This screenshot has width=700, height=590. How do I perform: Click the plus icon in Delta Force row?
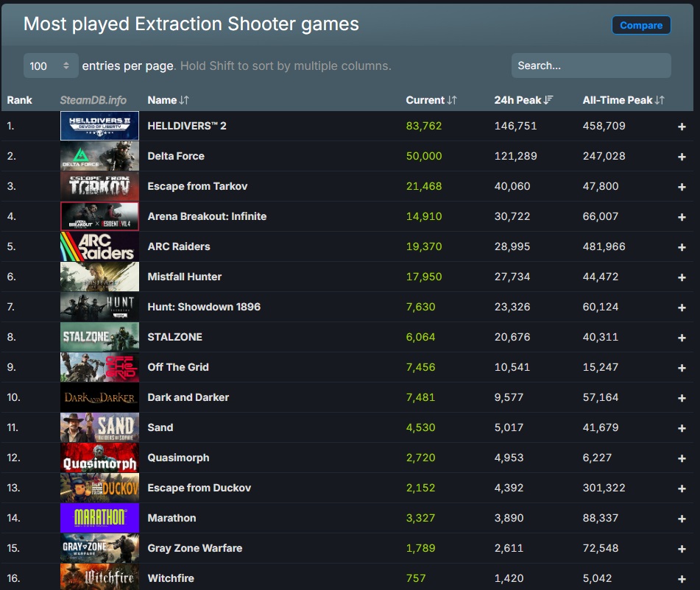(x=682, y=157)
